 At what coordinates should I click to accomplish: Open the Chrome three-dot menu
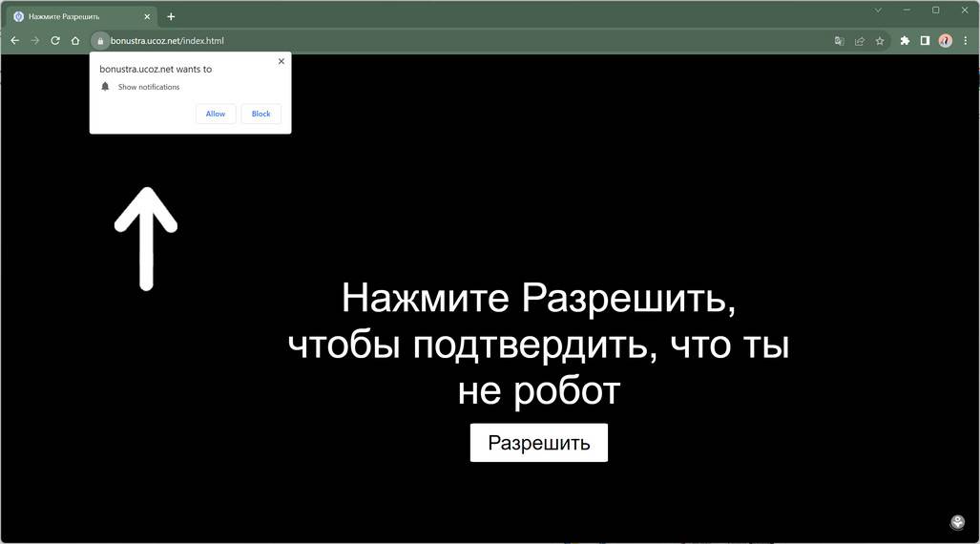pos(966,41)
